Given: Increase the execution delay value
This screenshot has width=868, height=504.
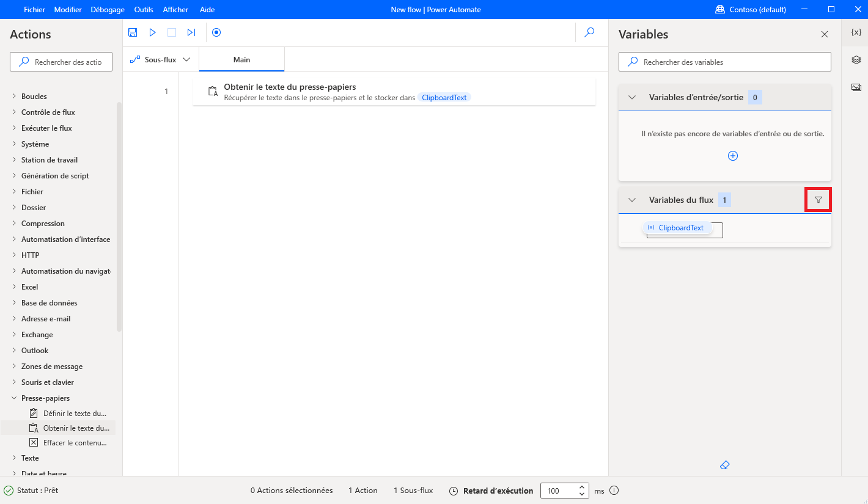Looking at the screenshot, I should [x=581, y=487].
